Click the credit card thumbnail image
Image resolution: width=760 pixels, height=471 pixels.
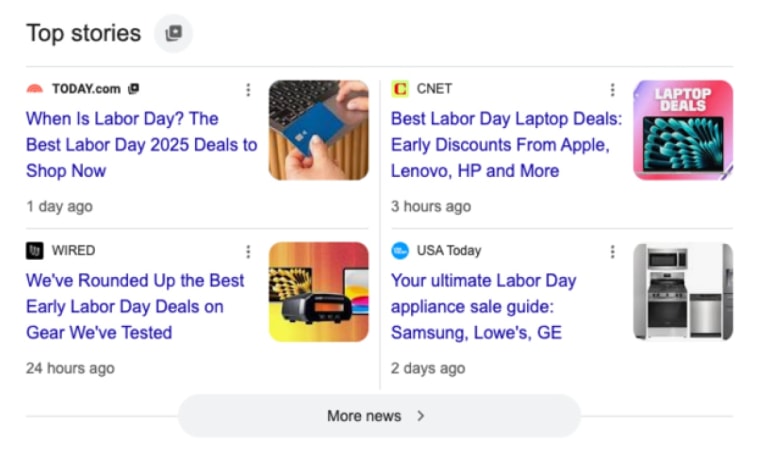(x=318, y=130)
